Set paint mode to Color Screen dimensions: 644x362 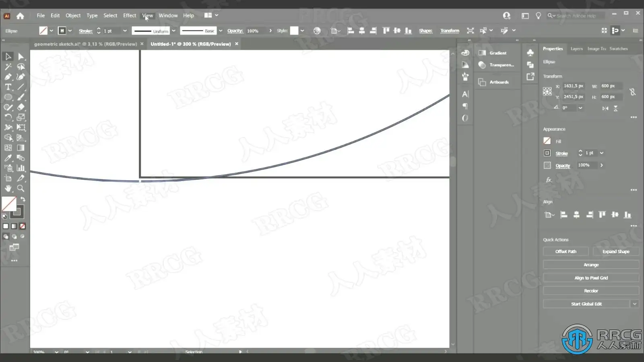pyautogui.click(x=6, y=226)
